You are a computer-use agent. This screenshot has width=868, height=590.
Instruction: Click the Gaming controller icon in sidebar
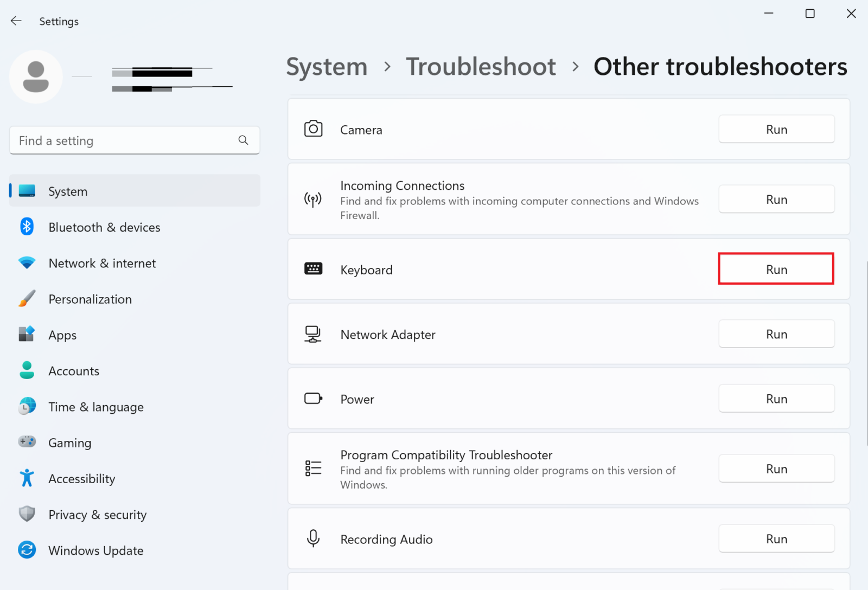[27, 442]
